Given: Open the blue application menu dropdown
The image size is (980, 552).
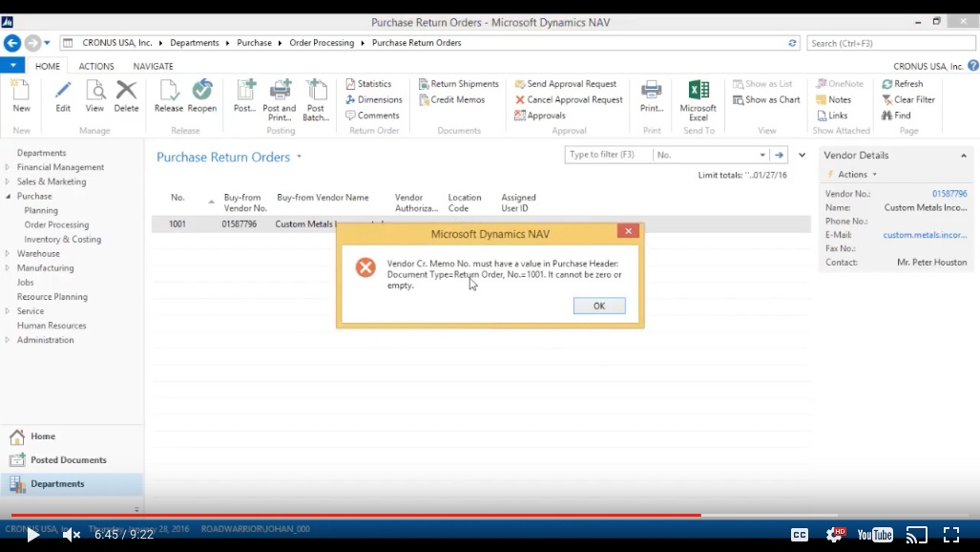Looking at the screenshot, I should coord(12,65).
